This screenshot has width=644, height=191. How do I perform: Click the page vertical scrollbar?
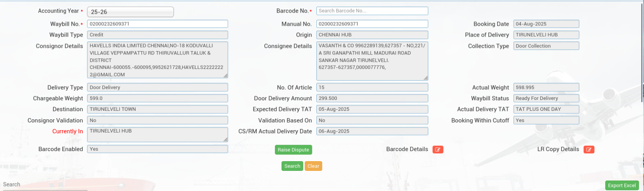(x=642, y=40)
